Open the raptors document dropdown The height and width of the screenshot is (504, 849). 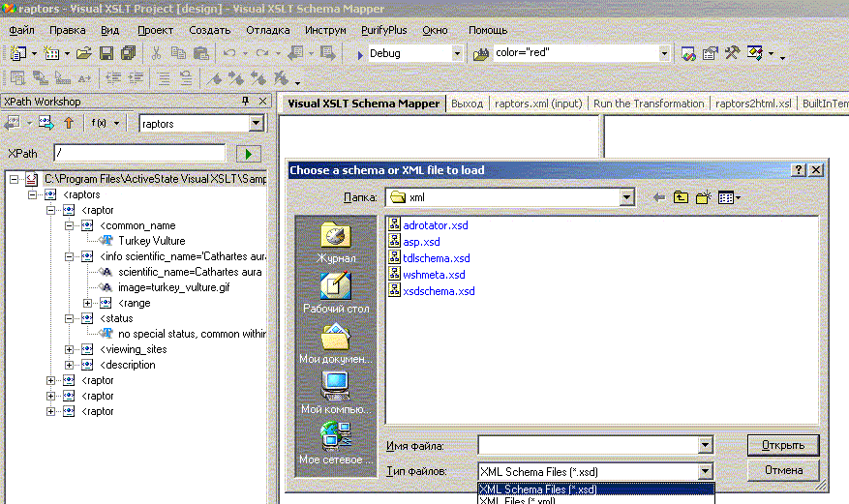click(x=257, y=124)
